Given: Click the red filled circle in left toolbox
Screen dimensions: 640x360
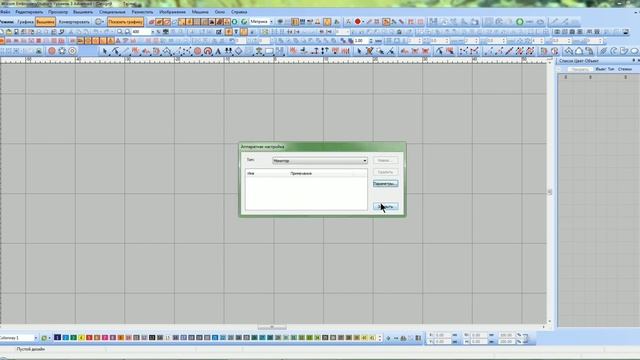Looking at the screenshot, I should tap(52, 51).
